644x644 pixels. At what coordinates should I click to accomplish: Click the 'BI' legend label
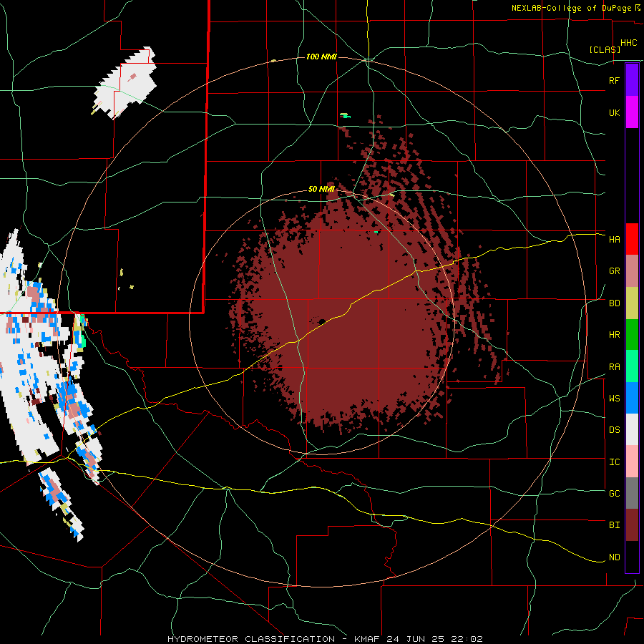[614, 525]
